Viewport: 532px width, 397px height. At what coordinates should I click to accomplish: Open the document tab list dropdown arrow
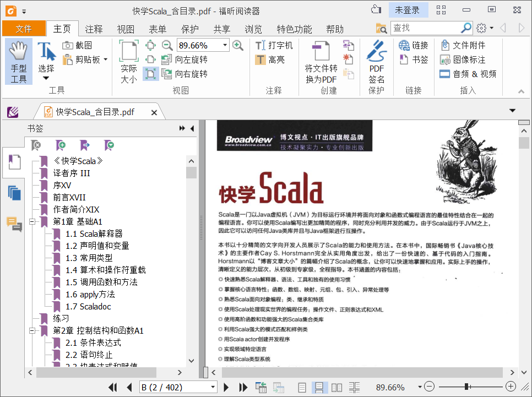point(512,111)
